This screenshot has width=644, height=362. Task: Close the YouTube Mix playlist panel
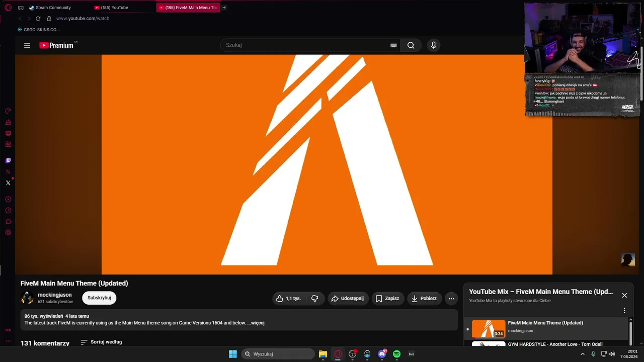click(624, 296)
